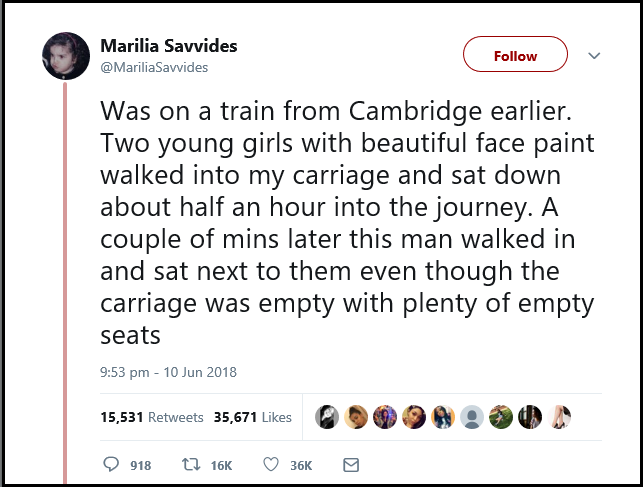The width and height of the screenshot is (643, 487).
Task: Click the second liker avatar in the row
Action: pyautogui.click(x=356, y=417)
